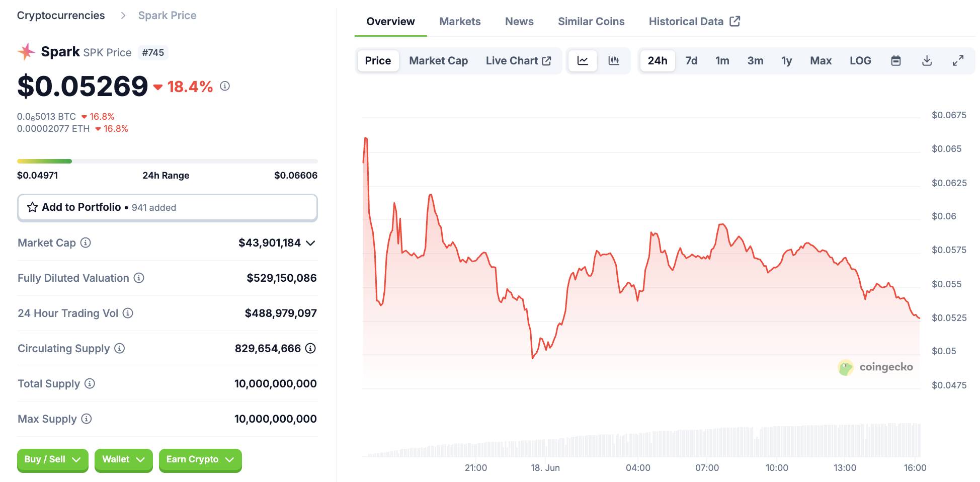Click the $0.04971 24h low value
The height and width of the screenshot is (482, 980).
click(x=37, y=175)
